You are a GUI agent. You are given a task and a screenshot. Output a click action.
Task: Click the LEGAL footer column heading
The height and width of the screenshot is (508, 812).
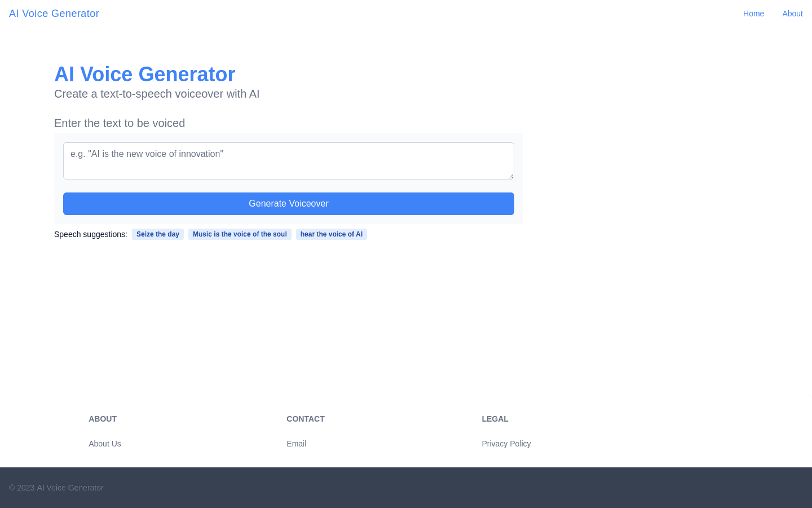(x=495, y=419)
